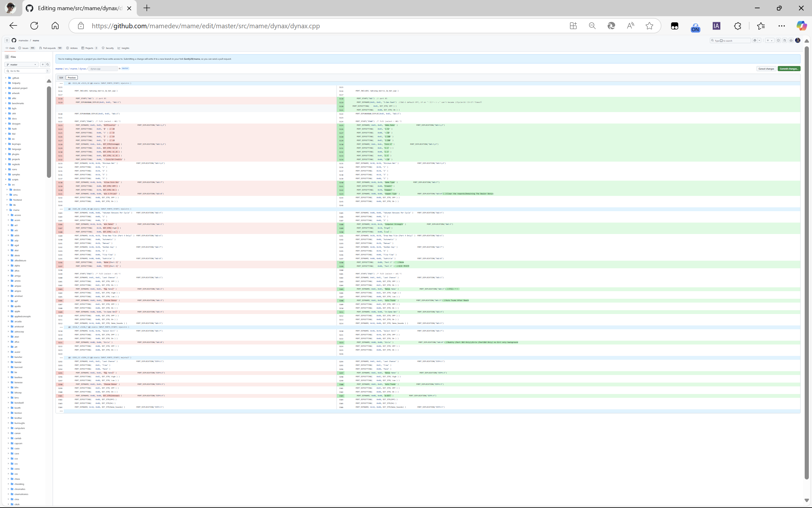The image size is (812, 508).
Task: Open the Notifications inbox icon
Action: pos(791,40)
